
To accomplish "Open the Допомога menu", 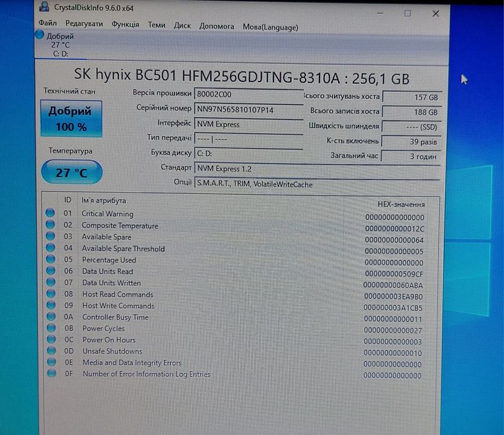I will pos(217,26).
